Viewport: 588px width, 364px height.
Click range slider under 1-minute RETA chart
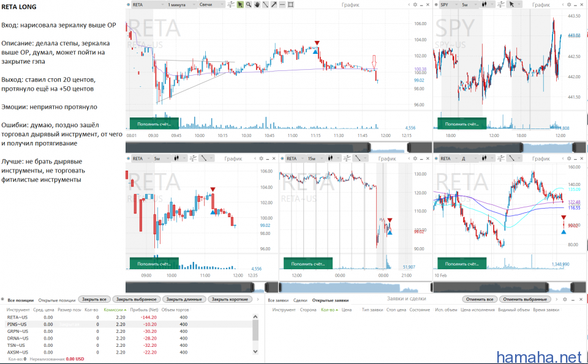pyautogui.click(x=279, y=147)
